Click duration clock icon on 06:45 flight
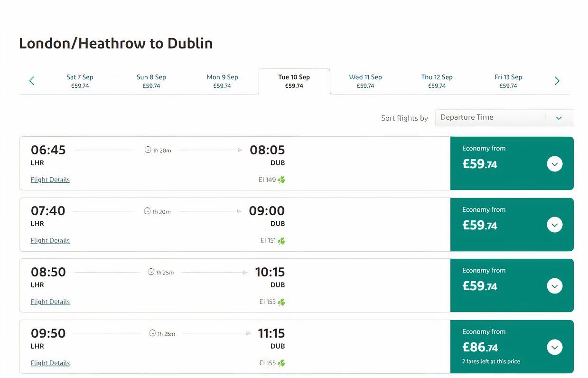 point(148,150)
